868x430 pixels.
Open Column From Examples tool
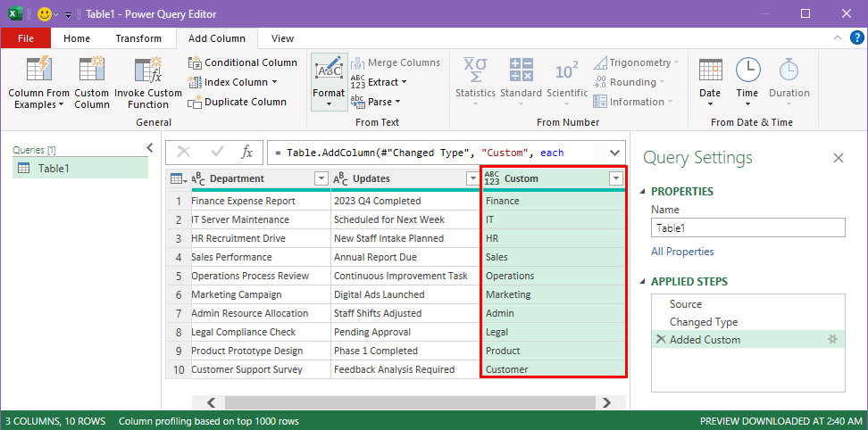pos(38,83)
